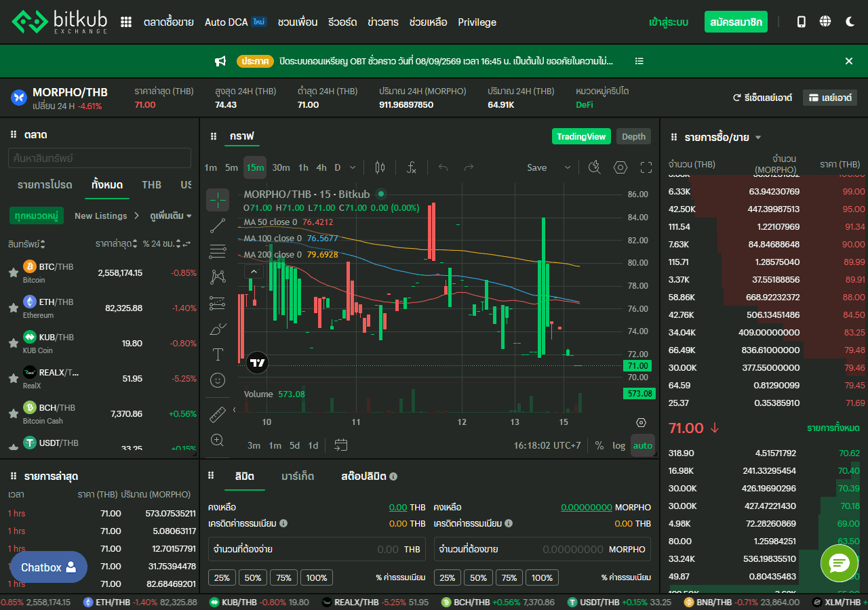Viewport: 868px width, 610px height.
Task: Open the apps grid menu icon
Action: pyautogui.click(x=126, y=22)
